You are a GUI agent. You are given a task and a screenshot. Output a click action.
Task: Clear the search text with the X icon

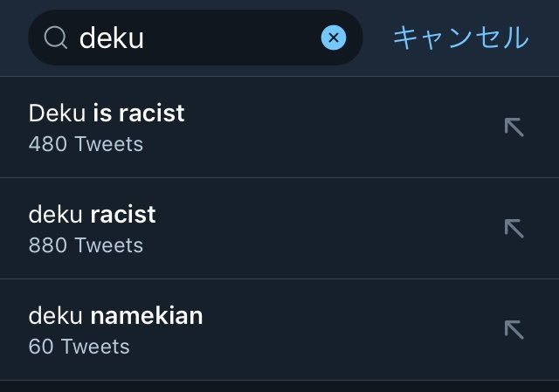[334, 38]
